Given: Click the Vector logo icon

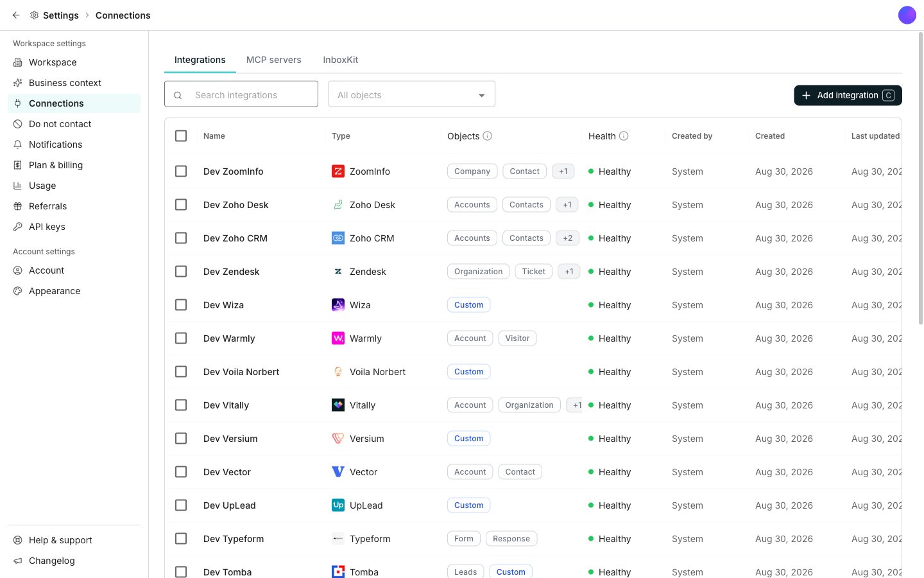Looking at the screenshot, I should (x=338, y=472).
